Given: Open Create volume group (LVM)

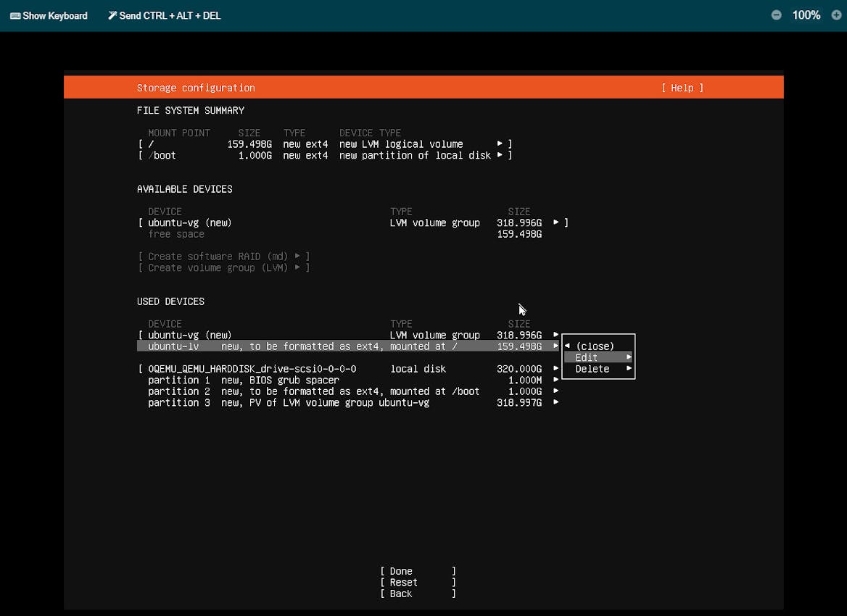Looking at the screenshot, I should (218, 267).
